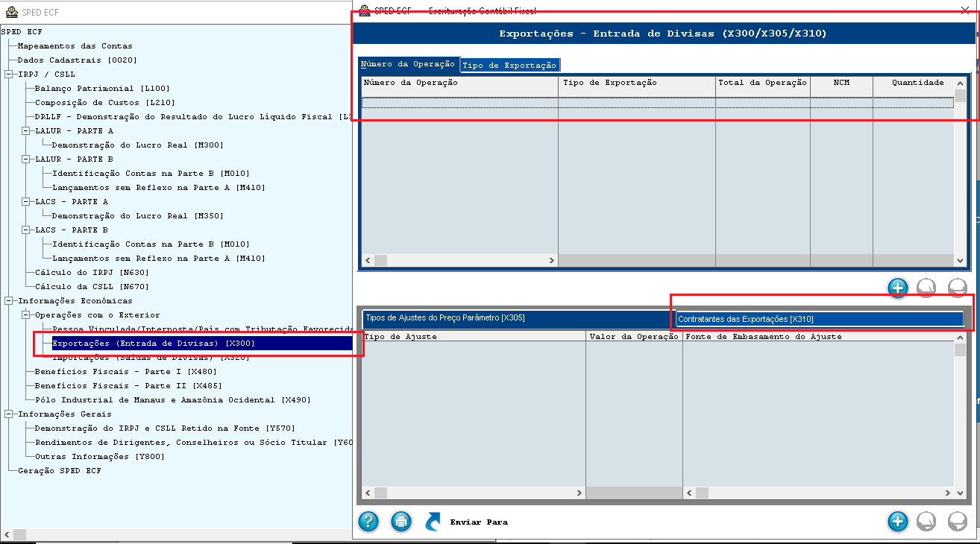Click Fonte de Embasamento do Ajuste header
Image resolution: width=980 pixels, height=544 pixels.
click(818, 337)
